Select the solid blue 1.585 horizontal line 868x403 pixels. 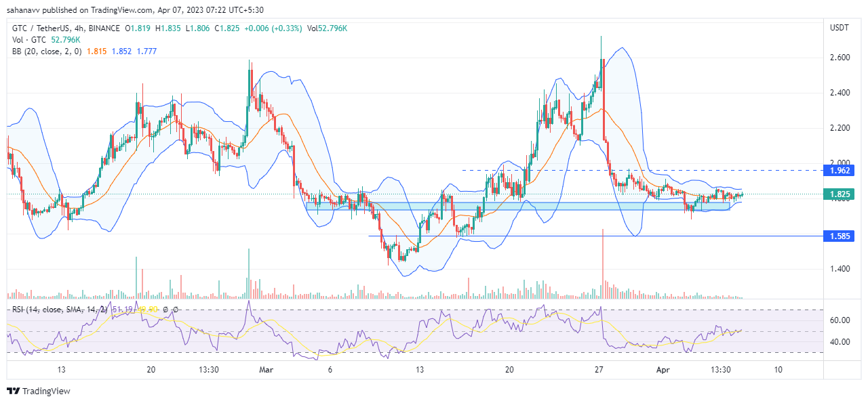[597, 236]
